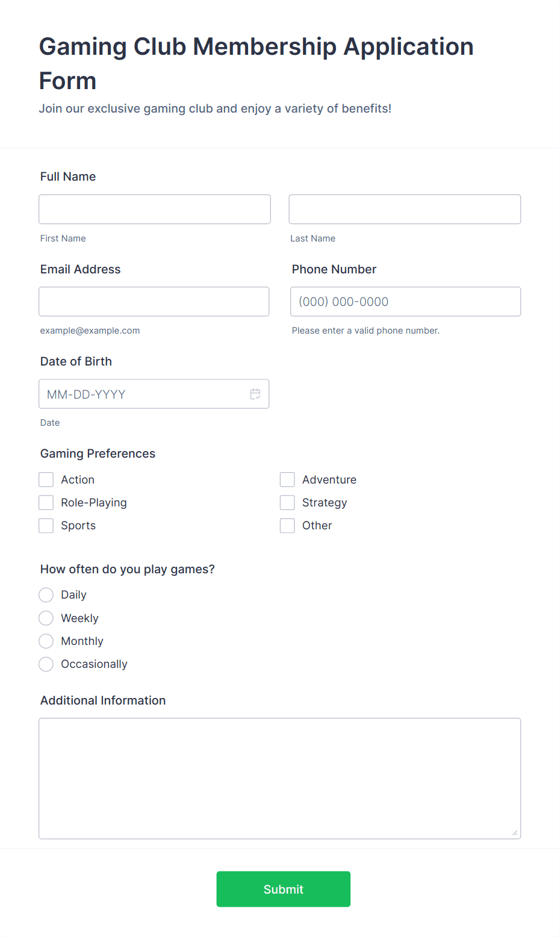Click the Last Name input field
The image size is (560, 937).
405,209
